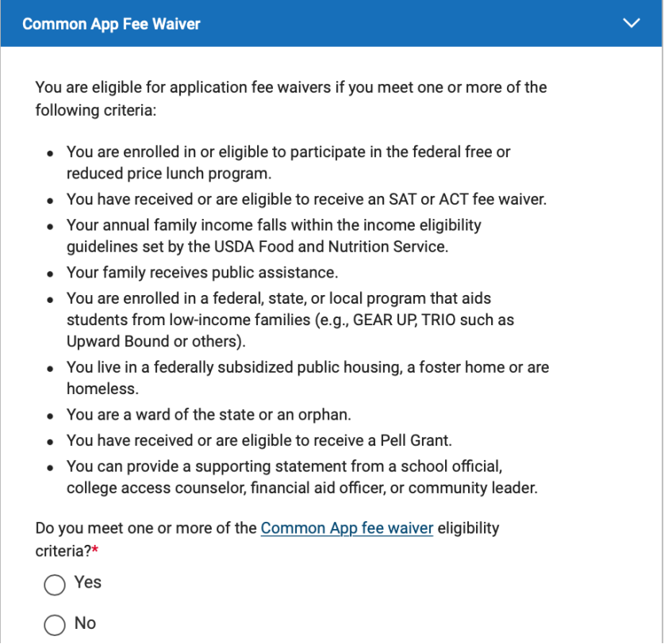The height and width of the screenshot is (644, 664).
Task: Click the No option circle icon
Action: coord(54,623)
